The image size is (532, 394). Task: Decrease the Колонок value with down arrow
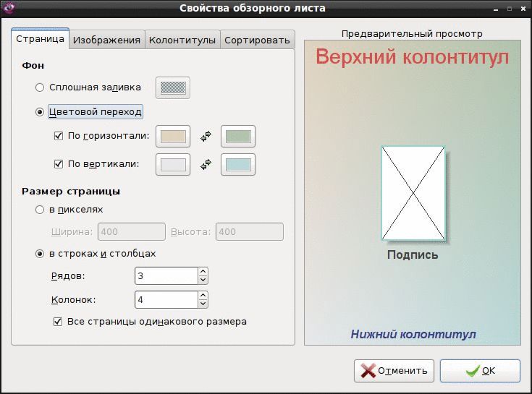(203, 304)
